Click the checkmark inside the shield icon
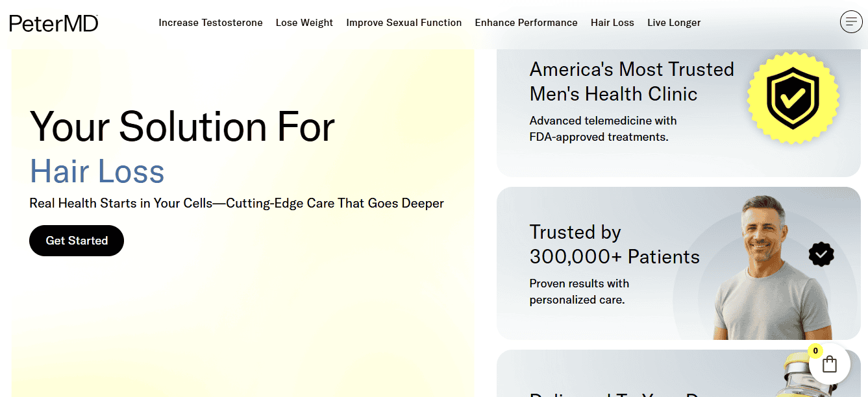This screenshot has height=397, width=868. 793,97
